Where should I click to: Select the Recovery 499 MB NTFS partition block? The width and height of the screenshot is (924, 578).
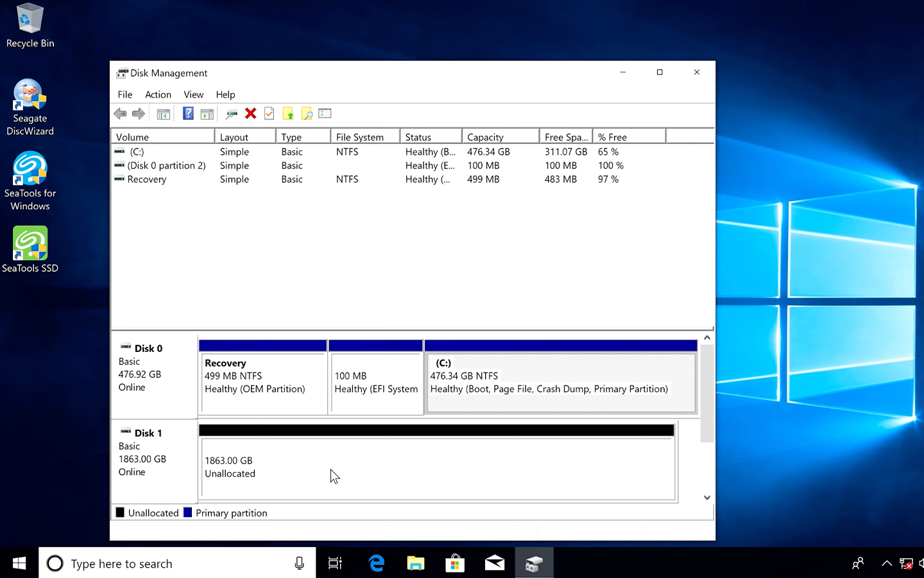(263, 377)
